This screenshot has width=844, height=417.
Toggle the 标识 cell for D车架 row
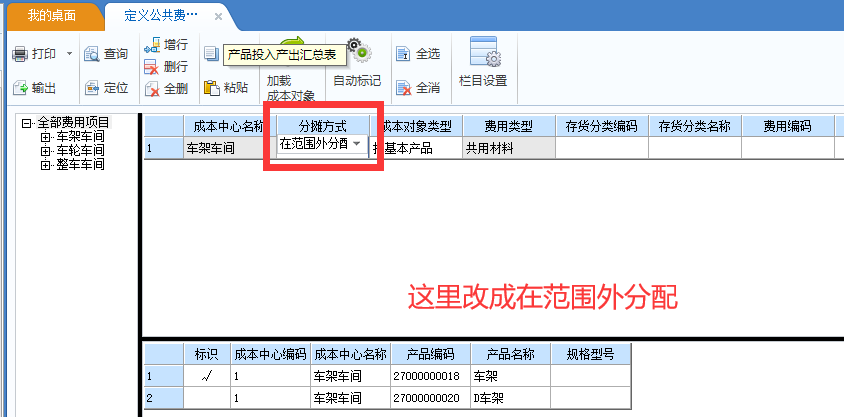click(x=207, y=397)
